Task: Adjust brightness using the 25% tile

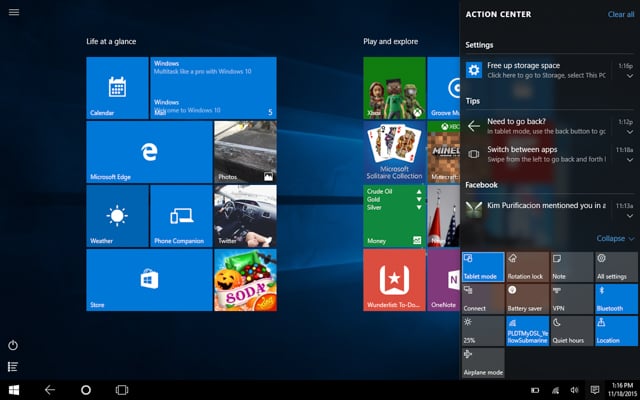Action: pyautogui.click(x=483, y=329)
